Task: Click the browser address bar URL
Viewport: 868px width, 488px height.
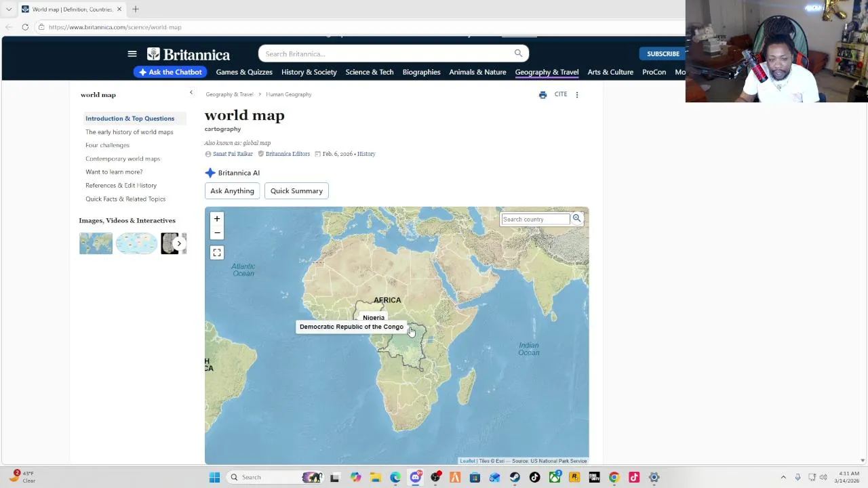Action: (x=115, y=27)
